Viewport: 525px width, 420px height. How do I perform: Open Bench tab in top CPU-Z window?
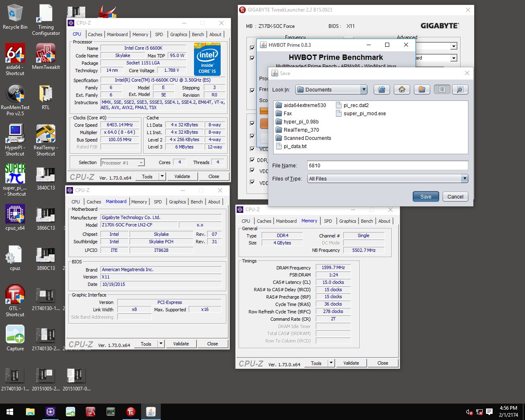coord(198,34)
